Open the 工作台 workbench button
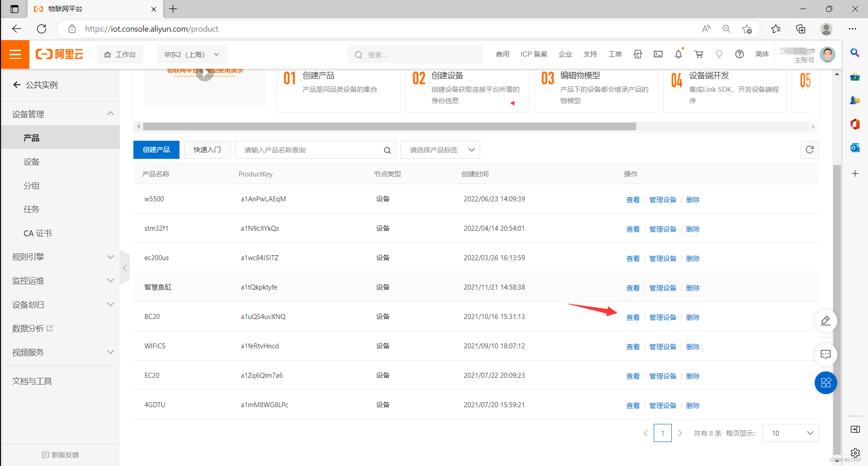Viewport: 868px width, 466px height. coord(120,54)
